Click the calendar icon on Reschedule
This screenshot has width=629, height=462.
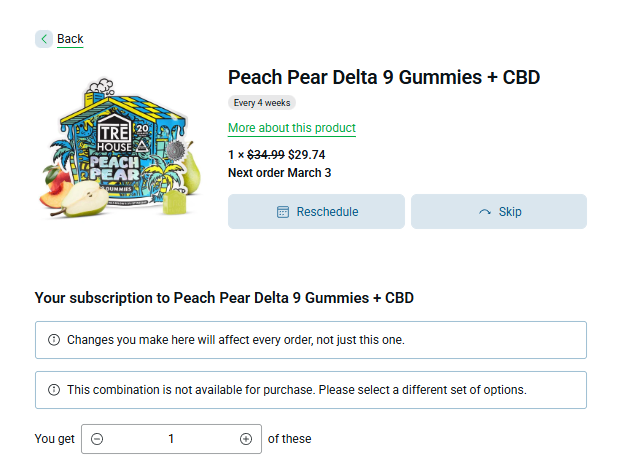(x=283, y=212)
